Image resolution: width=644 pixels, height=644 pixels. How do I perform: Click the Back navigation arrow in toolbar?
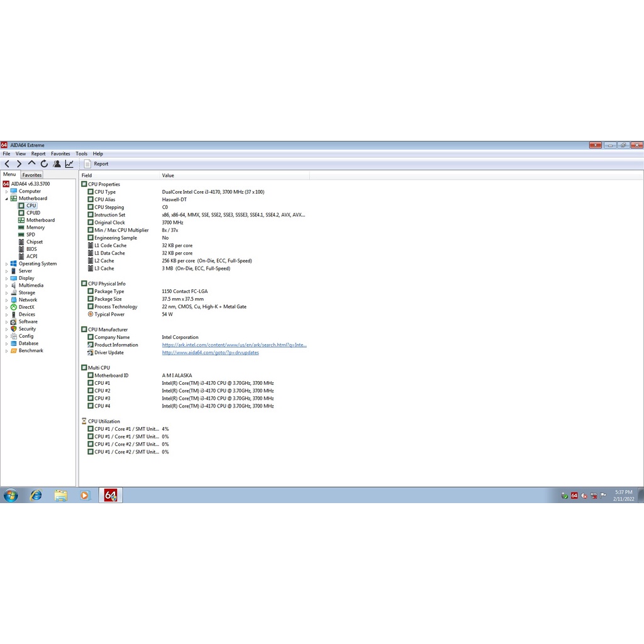[x=7, y=164]
